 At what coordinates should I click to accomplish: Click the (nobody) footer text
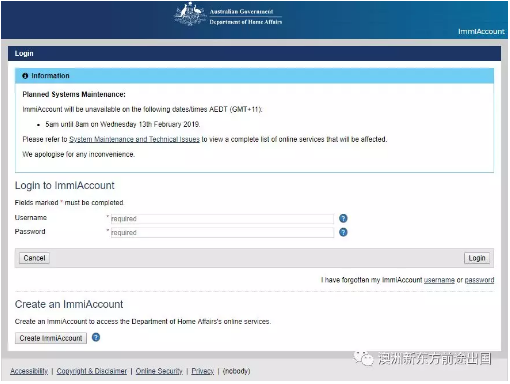tap(236, 371)
